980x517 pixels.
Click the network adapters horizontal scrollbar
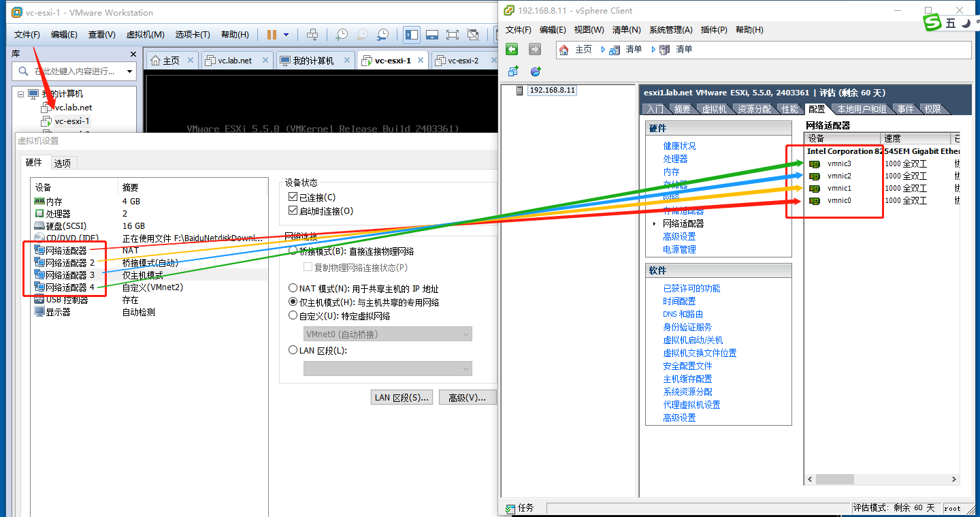tap(882, 480)
